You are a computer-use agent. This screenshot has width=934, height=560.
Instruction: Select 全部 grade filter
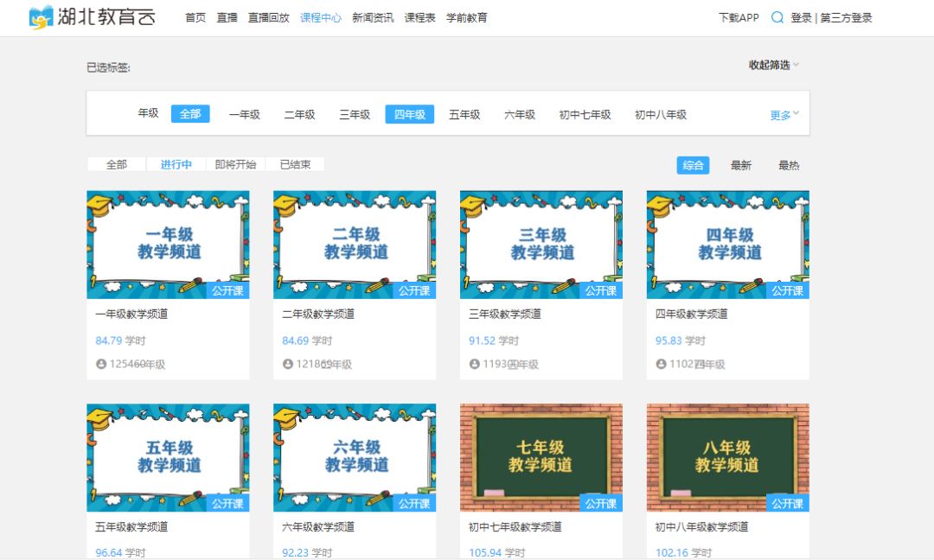[x=190, y=114]
